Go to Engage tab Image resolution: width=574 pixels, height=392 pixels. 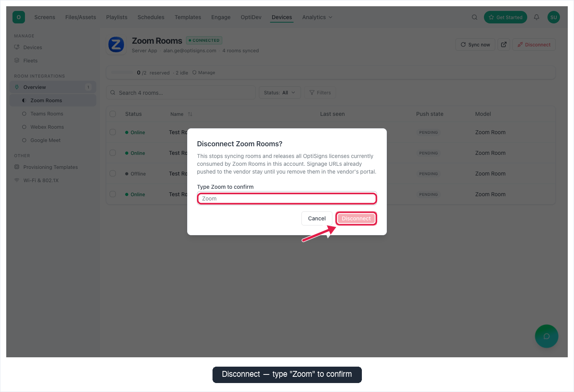(221, 17)
